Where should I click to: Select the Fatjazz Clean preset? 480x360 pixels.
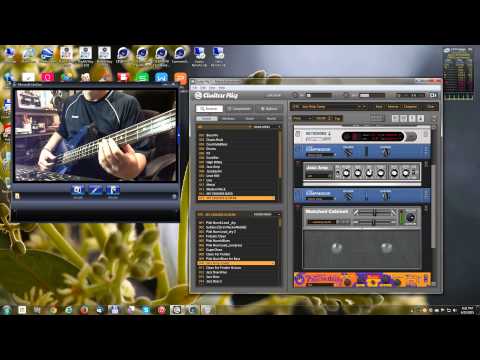[236, 236]
